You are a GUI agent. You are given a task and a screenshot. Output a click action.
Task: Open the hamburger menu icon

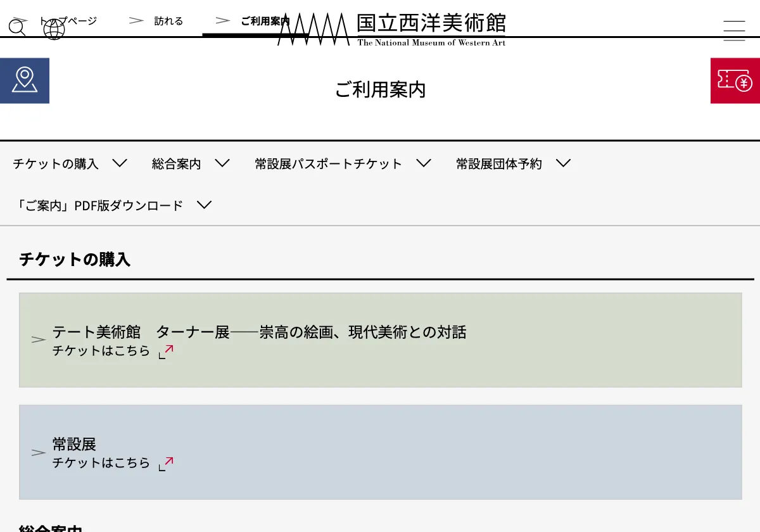[734, 30]
